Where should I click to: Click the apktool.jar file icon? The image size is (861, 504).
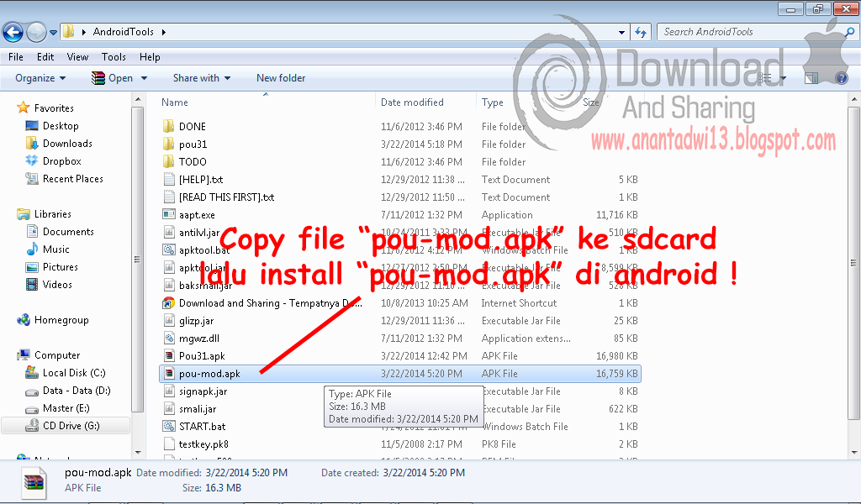(x=168, y=268)
